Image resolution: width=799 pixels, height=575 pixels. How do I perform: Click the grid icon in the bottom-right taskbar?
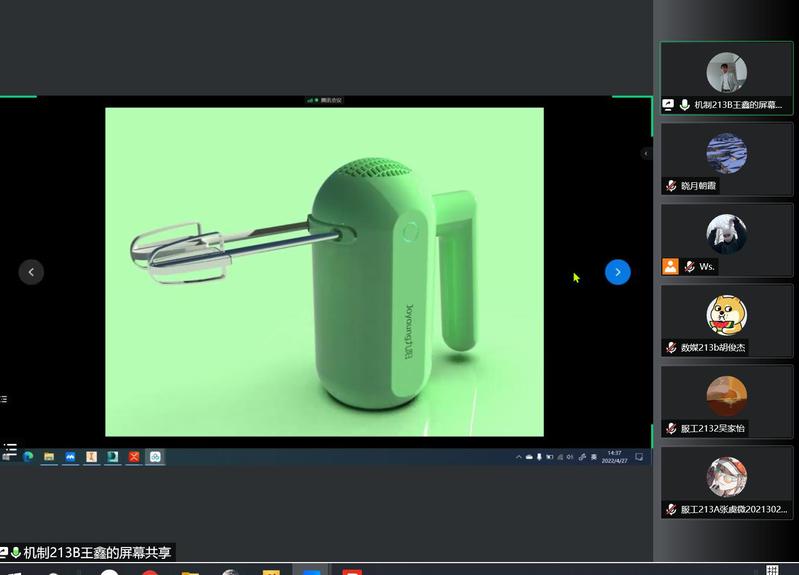pyautogui.click(x=773, y=569)
